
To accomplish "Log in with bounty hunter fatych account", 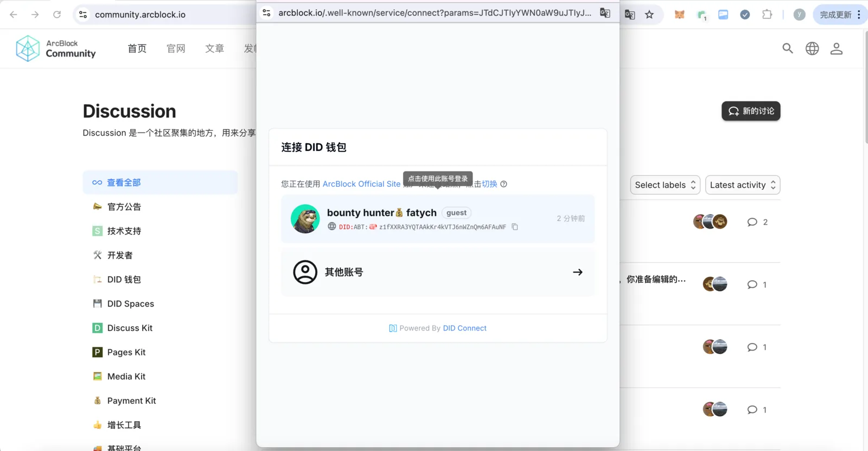I will pyautogui.click(x=438, y=219).
